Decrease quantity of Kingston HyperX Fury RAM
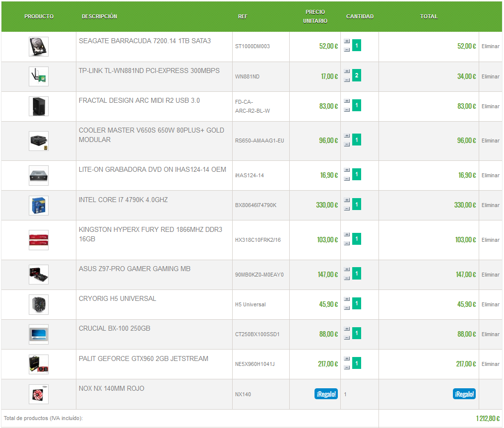Screen dimensions: 504x428 point(347,244)
